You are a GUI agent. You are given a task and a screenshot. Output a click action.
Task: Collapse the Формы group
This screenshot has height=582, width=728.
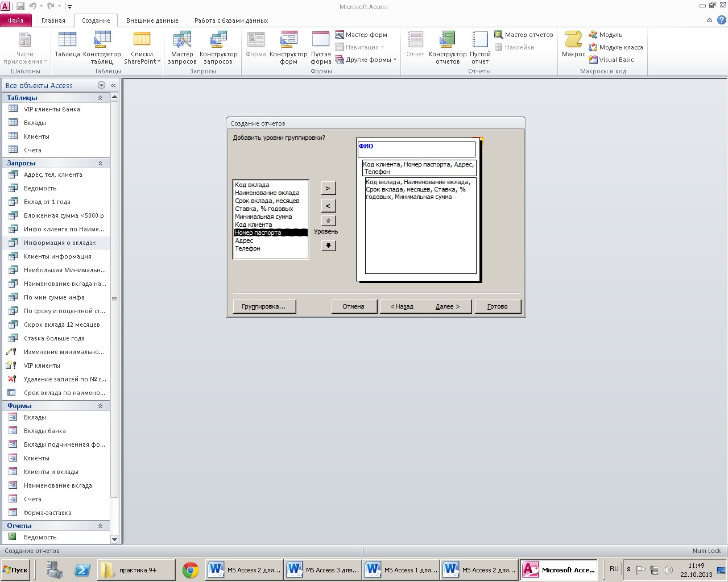[100, 406]
